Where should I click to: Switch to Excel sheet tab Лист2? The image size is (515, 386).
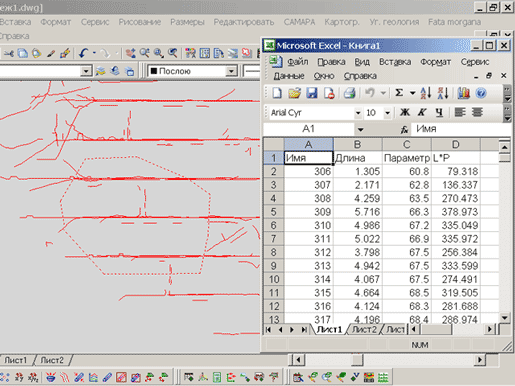click(x=364, y=329)
